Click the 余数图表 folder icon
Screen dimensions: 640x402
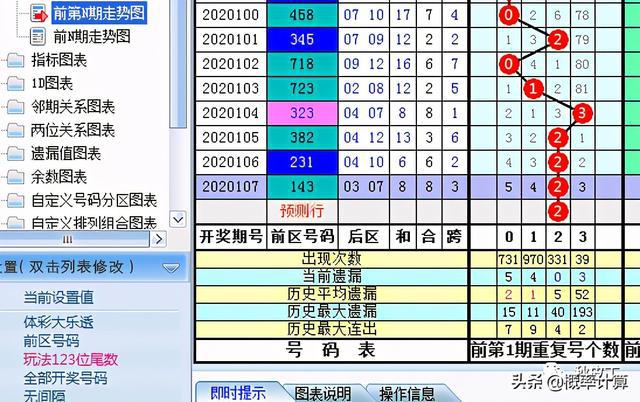pos(16,176)
